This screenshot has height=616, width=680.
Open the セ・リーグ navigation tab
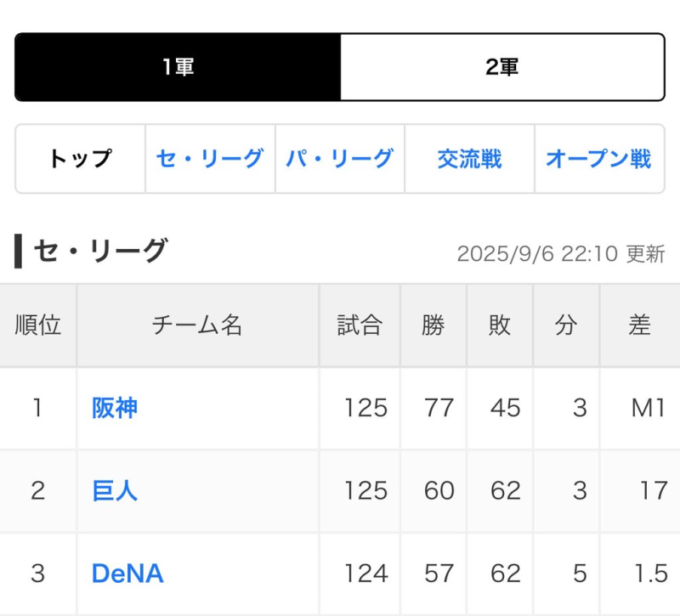tap(210, 159)
